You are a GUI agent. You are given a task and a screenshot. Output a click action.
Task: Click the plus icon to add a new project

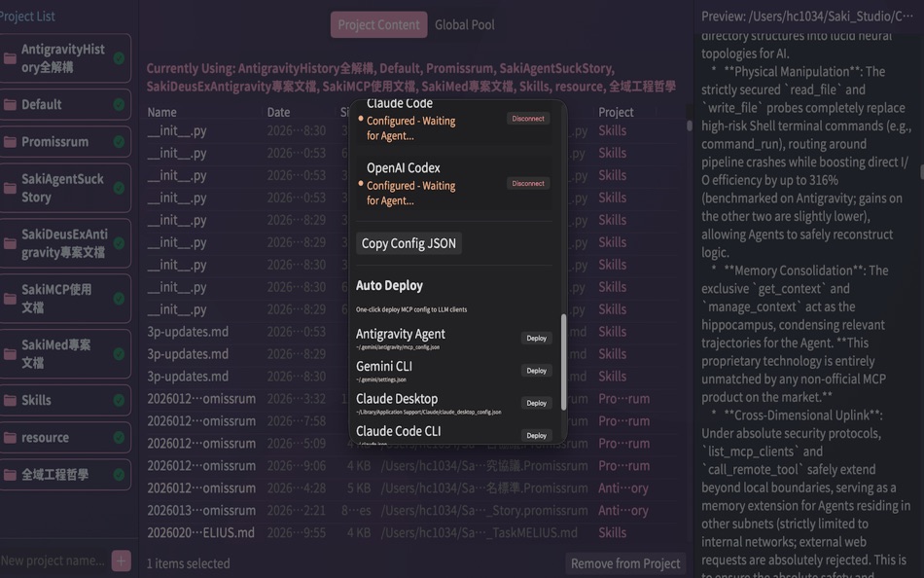[x=122, y=560]
